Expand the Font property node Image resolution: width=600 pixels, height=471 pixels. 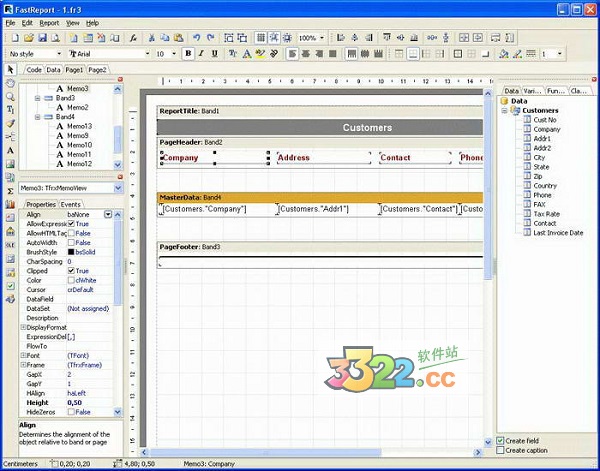[23, 355]
